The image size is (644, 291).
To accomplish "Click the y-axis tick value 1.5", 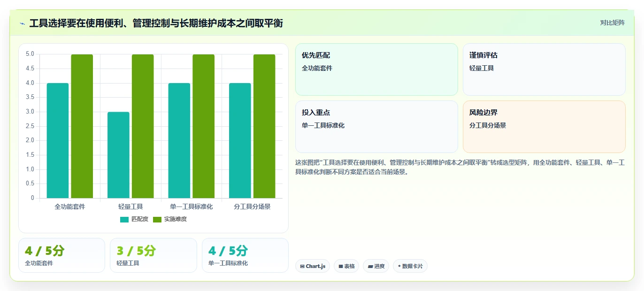I will click(30, 155).
